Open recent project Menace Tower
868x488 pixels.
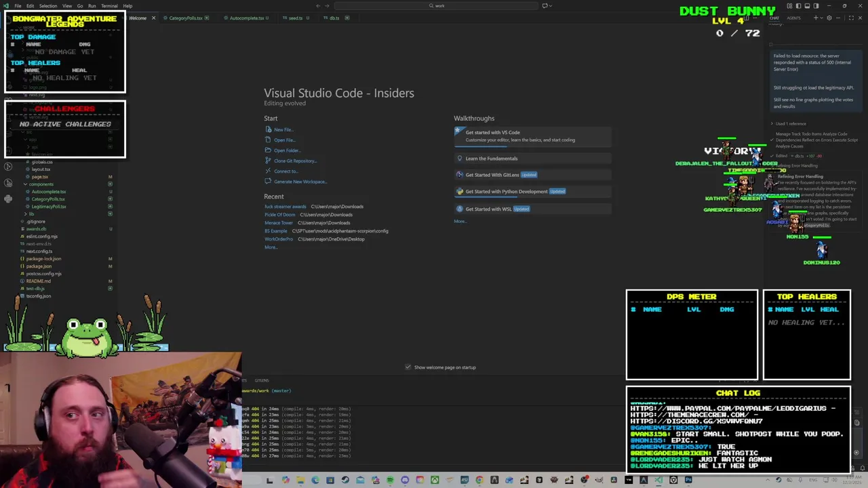[279, 223]
